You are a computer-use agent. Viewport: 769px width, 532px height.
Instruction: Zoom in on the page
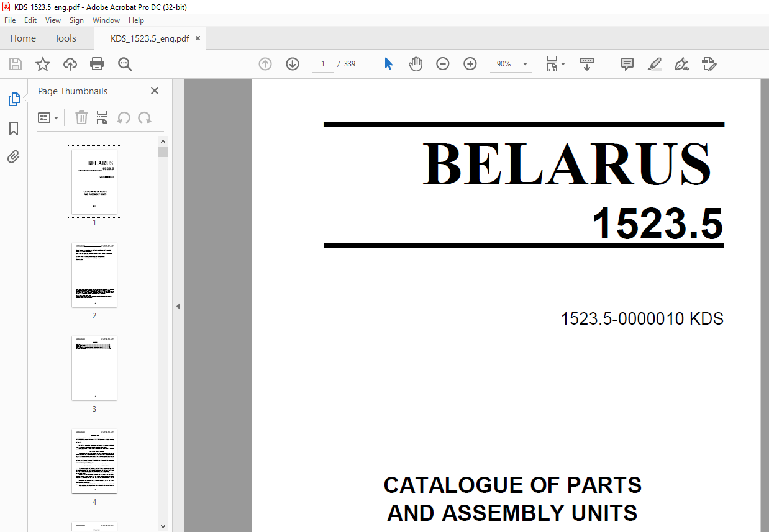[x=470, y=64]
